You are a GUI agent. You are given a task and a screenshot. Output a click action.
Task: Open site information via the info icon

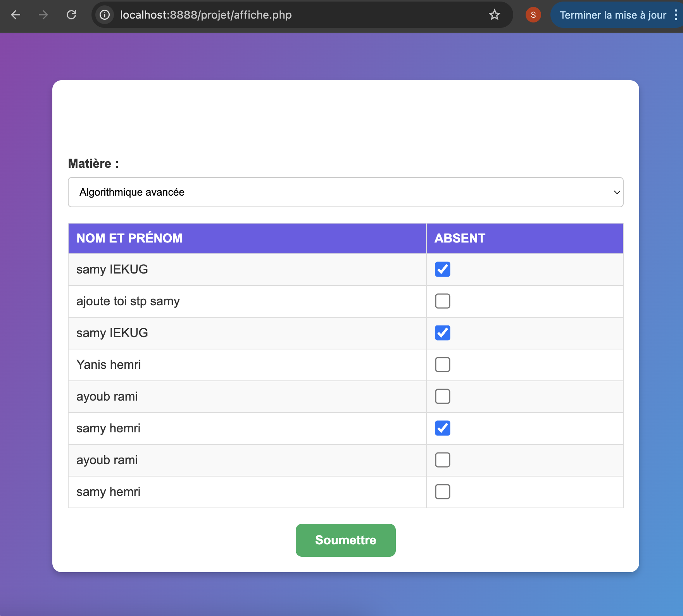point(104,15)
